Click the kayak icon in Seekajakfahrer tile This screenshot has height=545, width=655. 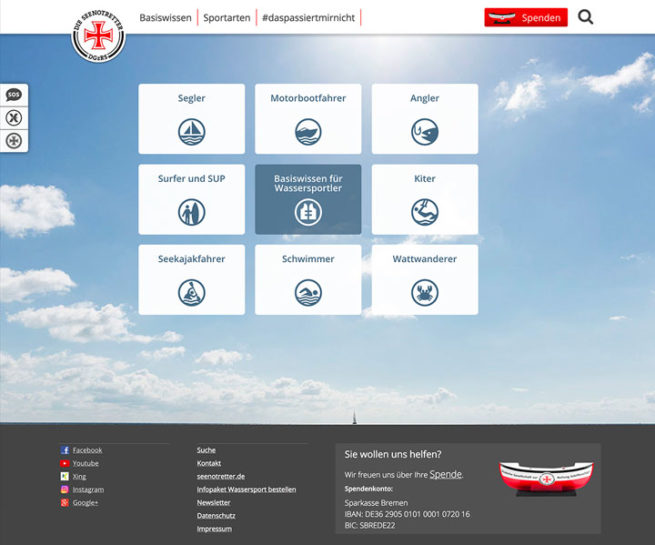[192, 293]
